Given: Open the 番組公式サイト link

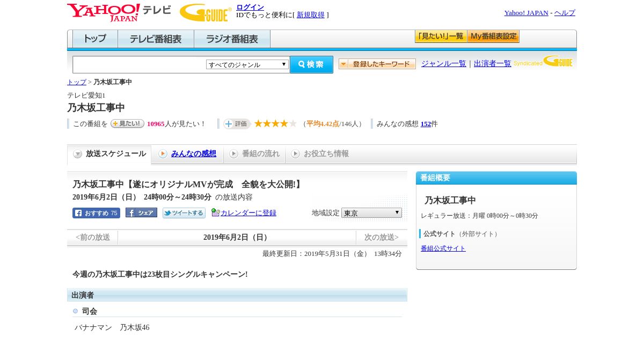Looking at the screenshot, I should [x=443, y=248].
